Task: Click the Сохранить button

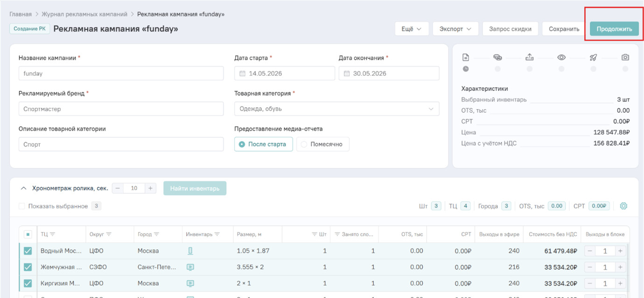Action: 564,29
